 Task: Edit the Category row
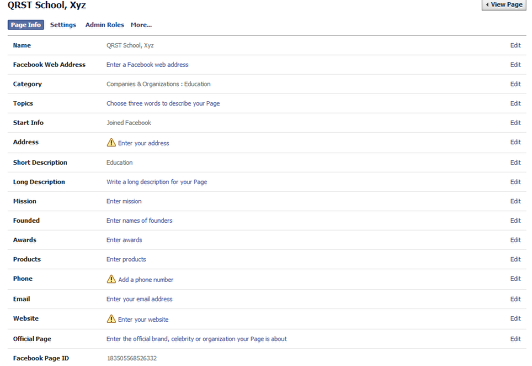click(515, 84)
